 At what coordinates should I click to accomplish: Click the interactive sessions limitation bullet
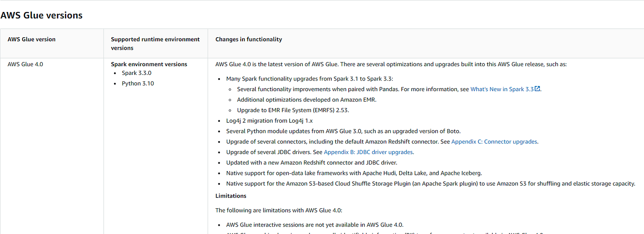point(315,225)
